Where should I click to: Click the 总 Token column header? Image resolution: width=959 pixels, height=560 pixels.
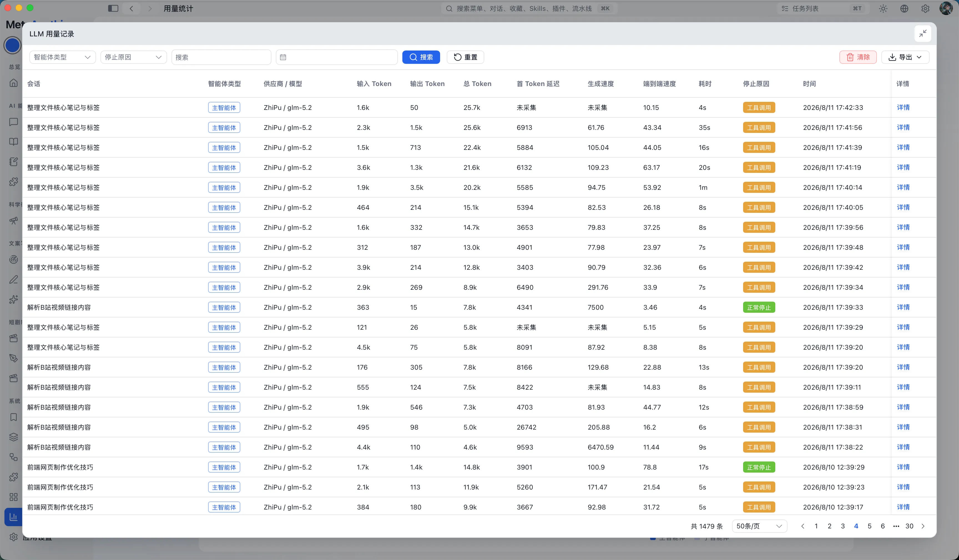coord(477,84)
